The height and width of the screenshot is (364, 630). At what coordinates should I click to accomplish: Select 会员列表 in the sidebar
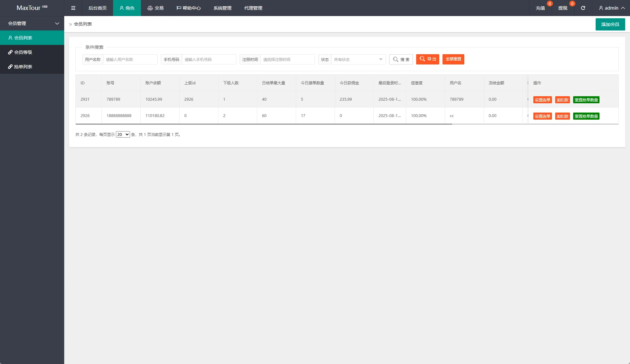click(23, 38)
